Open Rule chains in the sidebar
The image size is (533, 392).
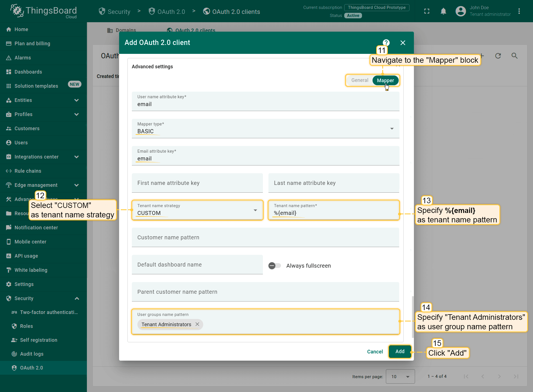coord(28,171)
